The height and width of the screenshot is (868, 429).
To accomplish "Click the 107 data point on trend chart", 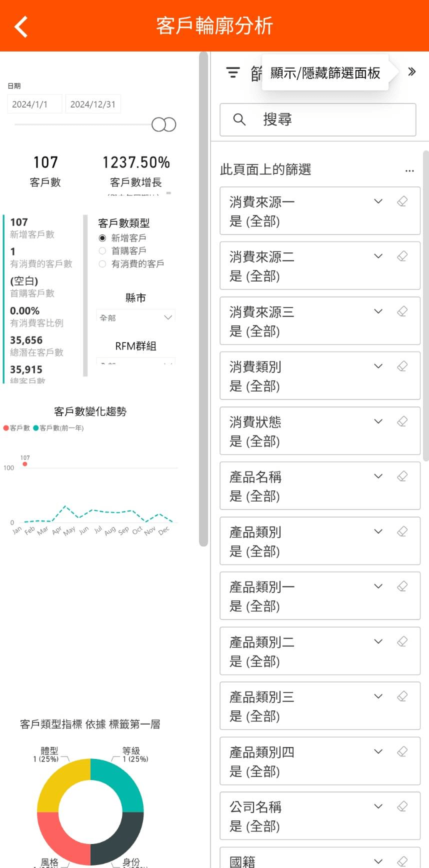I will [25, 464].
